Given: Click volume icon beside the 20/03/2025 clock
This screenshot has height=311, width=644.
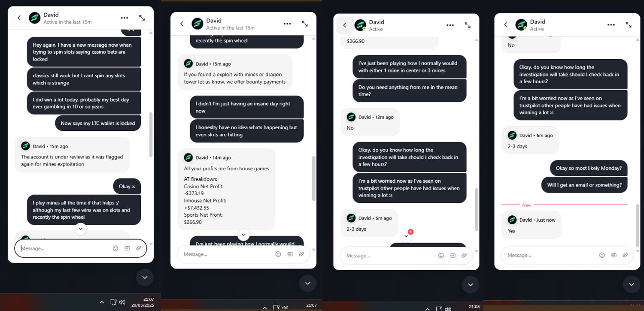Looking at the screenshot, I should coord(122,302).
